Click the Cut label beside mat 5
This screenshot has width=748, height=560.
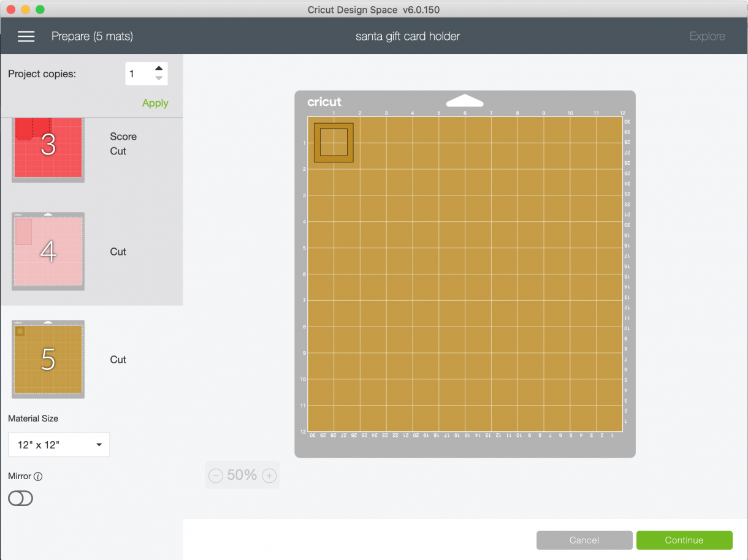coord(118,360)
